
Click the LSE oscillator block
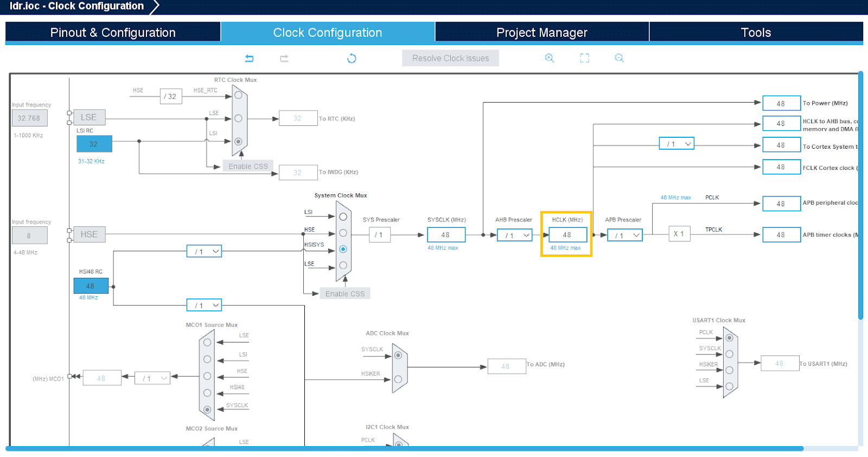[x=89, y=117]
